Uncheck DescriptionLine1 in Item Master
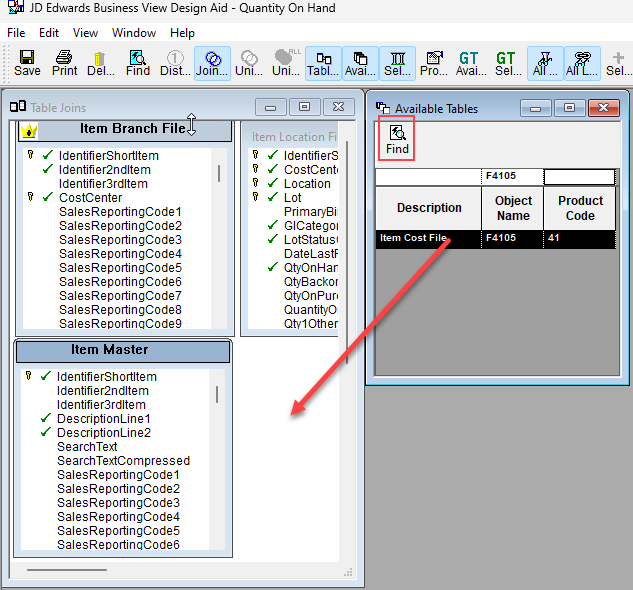This screenshot has width=633, height=590. [46, 418]
